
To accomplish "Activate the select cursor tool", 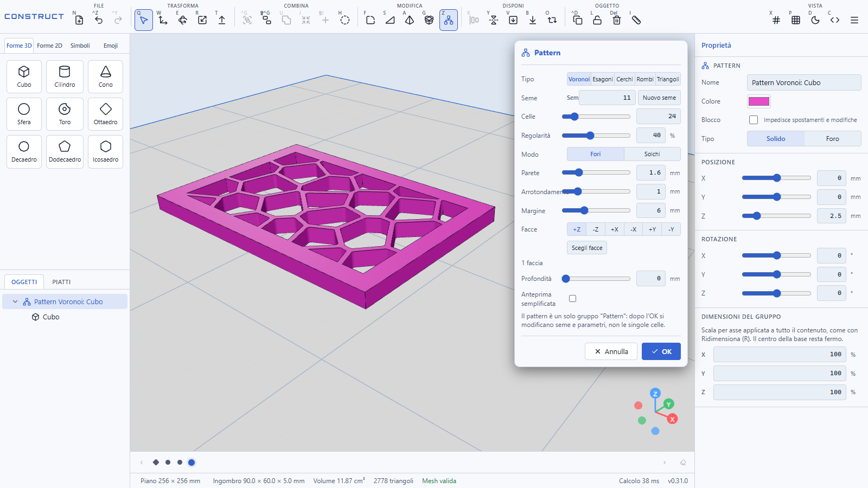I will pyautogui.click(x=144, y=20).
